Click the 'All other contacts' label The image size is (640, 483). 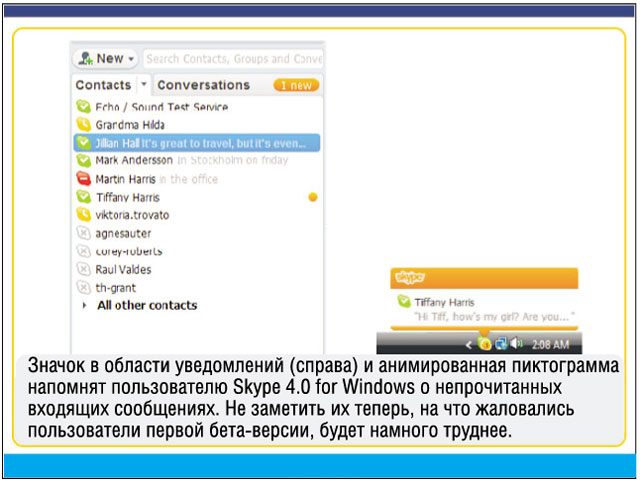pos(147,305)
